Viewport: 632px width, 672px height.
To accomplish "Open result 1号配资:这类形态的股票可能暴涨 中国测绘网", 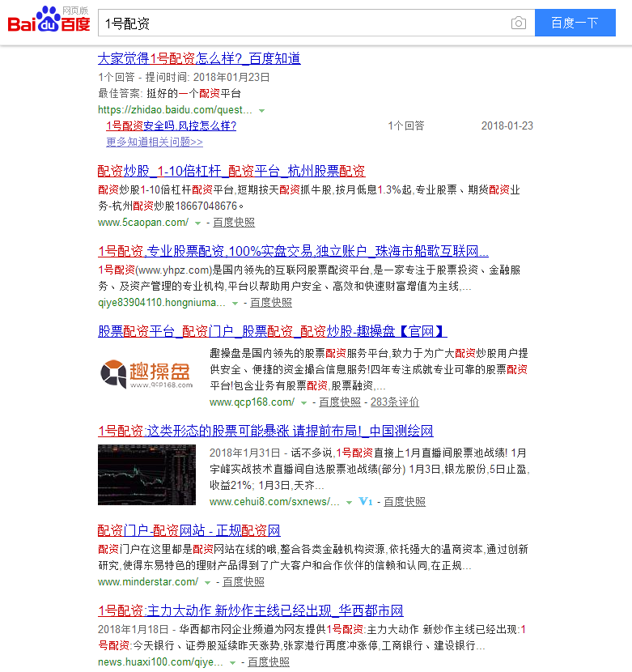I will (265, 431).
